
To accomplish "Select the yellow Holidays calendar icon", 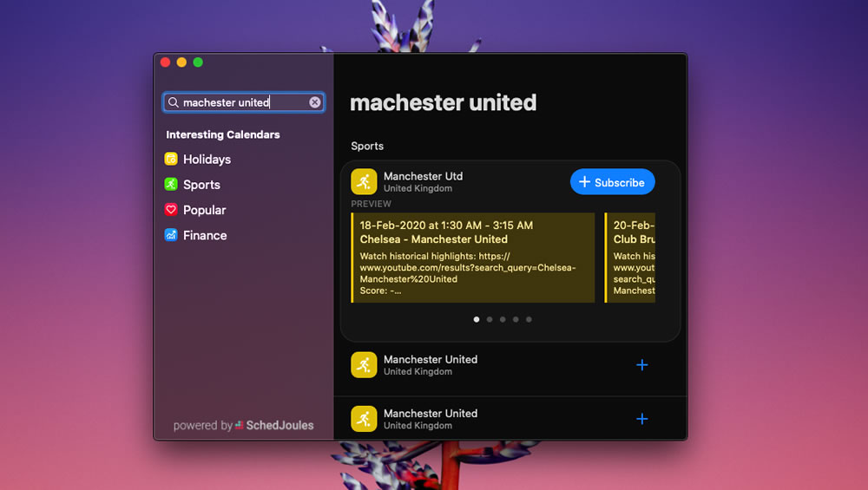I will [x=171, y=159].
